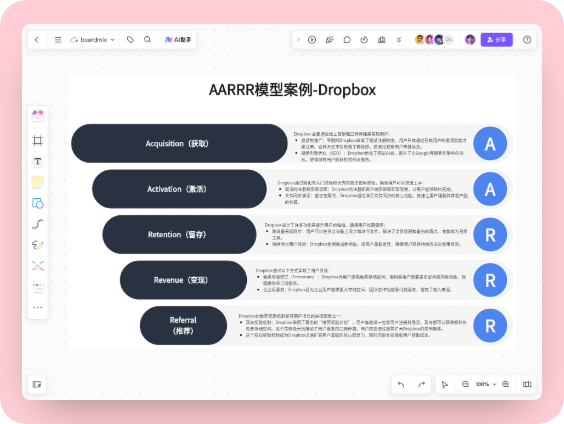This screenshot has height=424, width=564.
Task: Click the blue A circle beside Activation
Action: pyautogui.click(x=490, y=189)
